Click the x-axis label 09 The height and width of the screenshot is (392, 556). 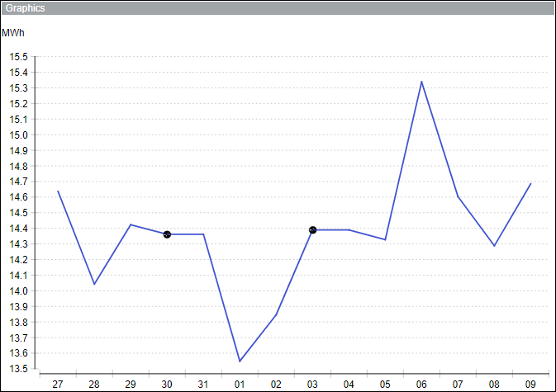click(530, 384)
